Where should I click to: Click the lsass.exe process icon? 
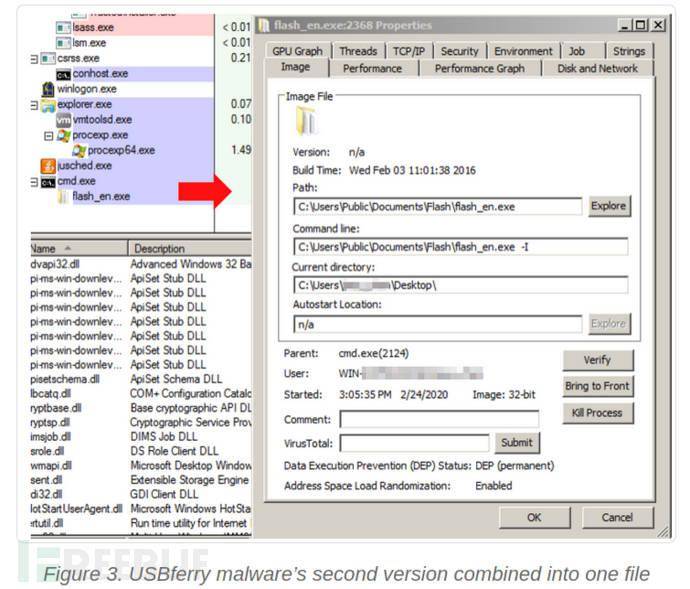pos(64,28)
